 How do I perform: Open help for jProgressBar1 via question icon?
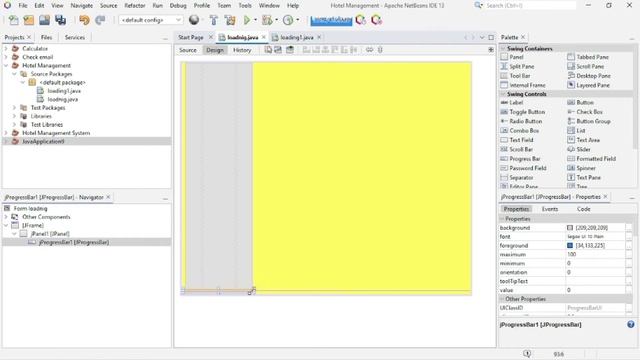tap(631, 324)
